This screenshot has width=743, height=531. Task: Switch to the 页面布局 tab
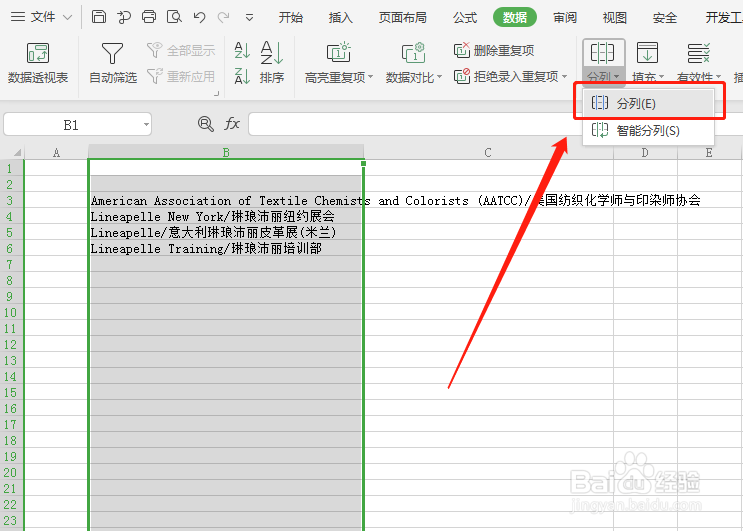tap(402, 18)
